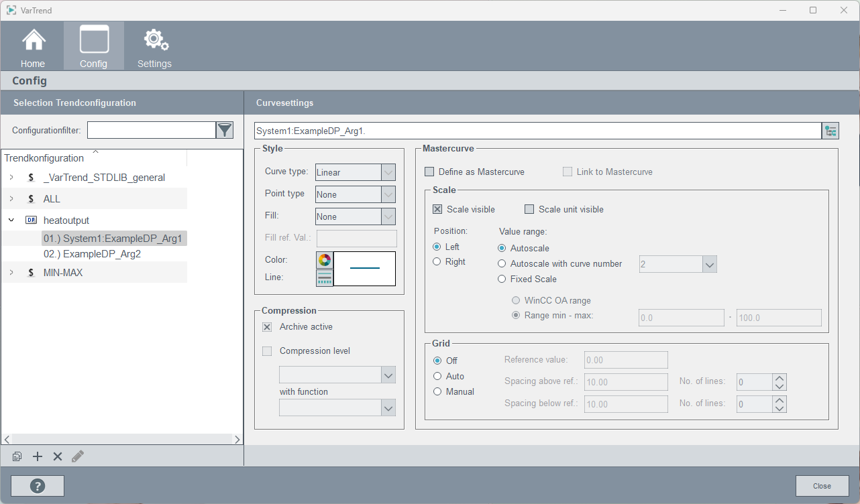The image size is (860, 504).
Task: Click the line color preview swatch
Action: coord(364,268)
